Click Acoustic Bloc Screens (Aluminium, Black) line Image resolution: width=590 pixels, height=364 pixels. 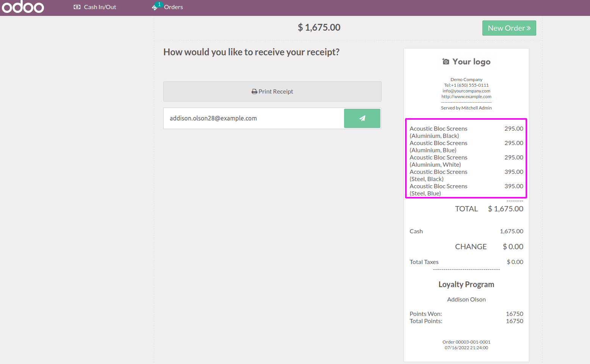click(x=466, y=132)
